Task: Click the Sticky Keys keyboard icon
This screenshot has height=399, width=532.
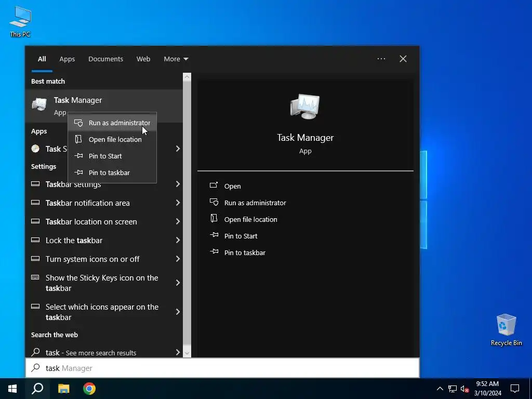Action: tap(35, 277)
